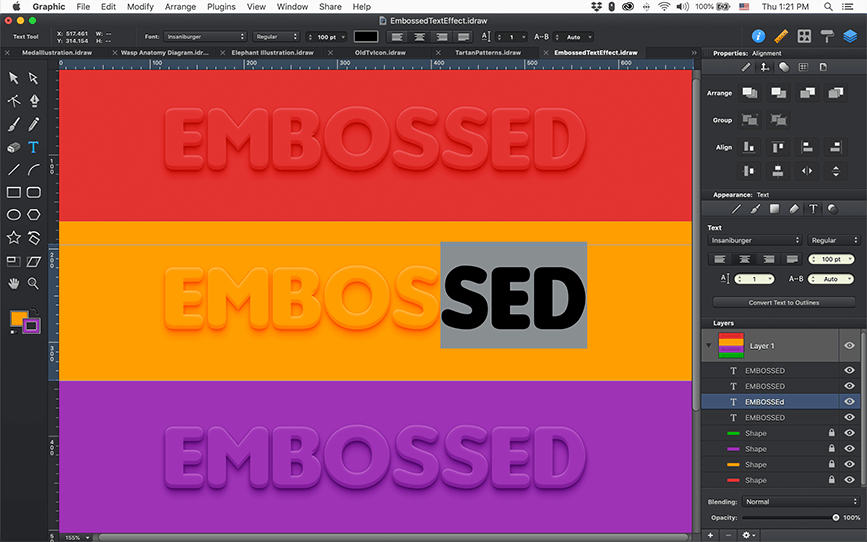Select the Ellipse tool
The height and width of the screenshot is (542, 867).
click(14, 215)
